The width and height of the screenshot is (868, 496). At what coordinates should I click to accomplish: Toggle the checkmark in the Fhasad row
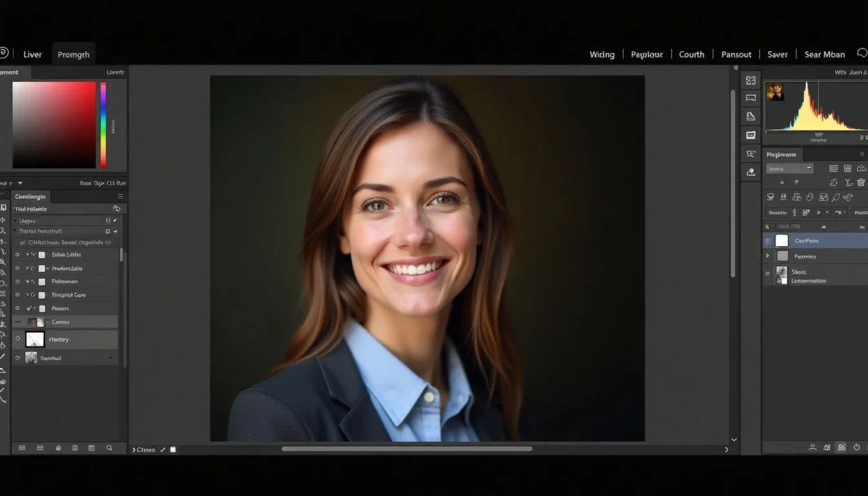[x=115, y=231]
